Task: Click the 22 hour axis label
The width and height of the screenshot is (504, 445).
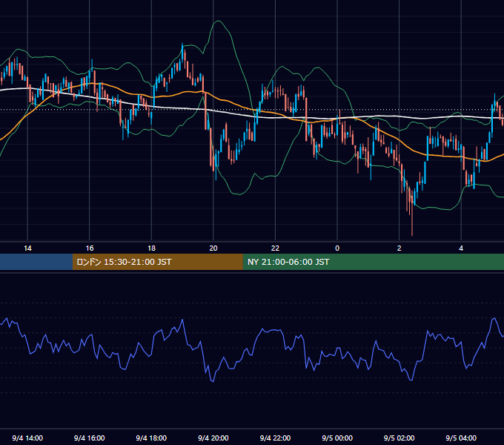Action: [x=275, y=248]
